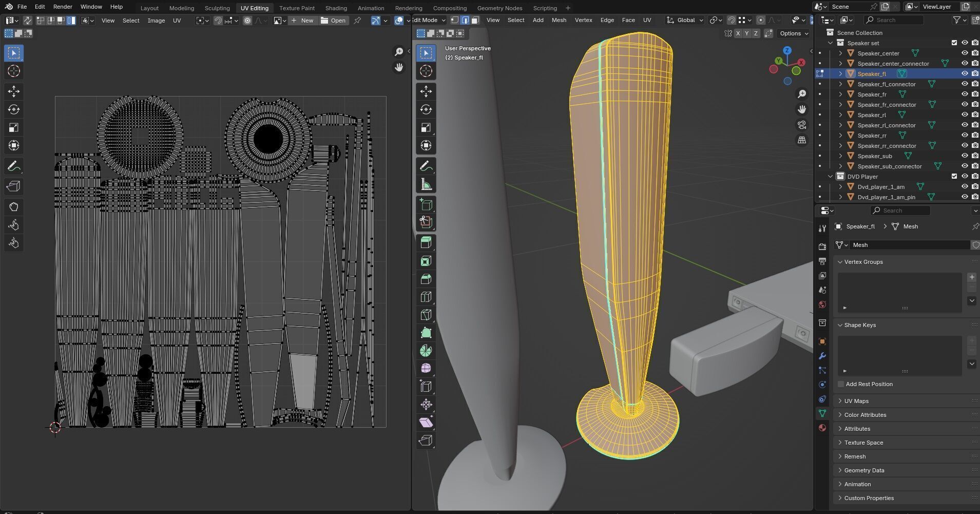Select the Edge Slide tool

(x=426, y=387)
